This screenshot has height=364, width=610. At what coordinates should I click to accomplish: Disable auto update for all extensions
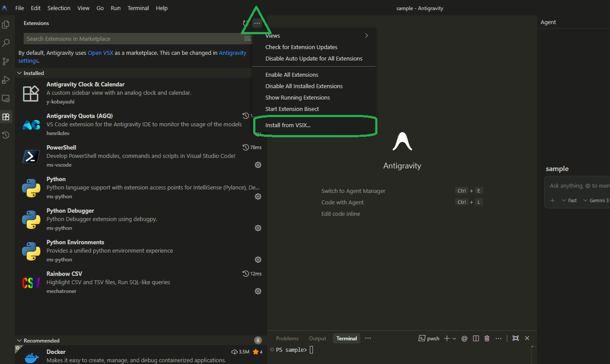[x=314, y=59]
